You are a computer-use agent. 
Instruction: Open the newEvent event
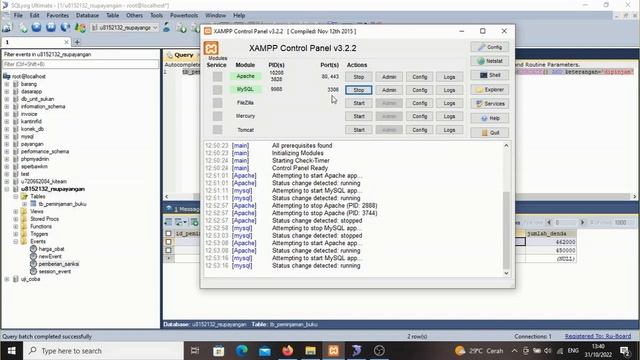50,256
